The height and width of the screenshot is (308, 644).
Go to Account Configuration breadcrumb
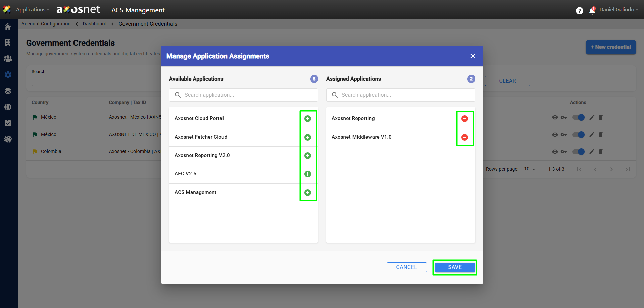point(46,24)
